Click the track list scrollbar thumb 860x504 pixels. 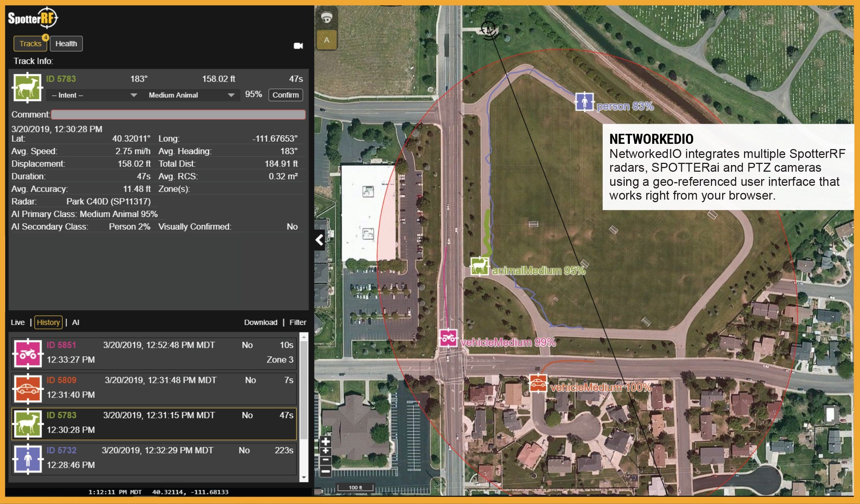pyautogui.click(x=304, y=390)
